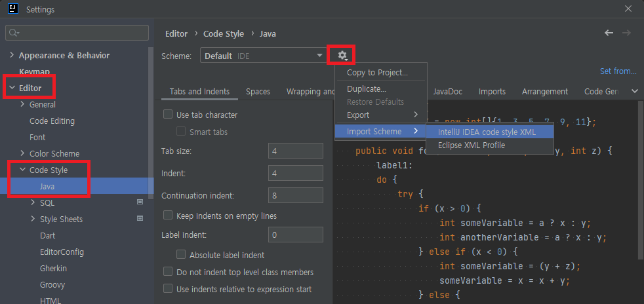Image resolution: width=644 pixels, height=304 pixels.
Task: Open the JavaDoc tab
Action: tap(448, 91)
